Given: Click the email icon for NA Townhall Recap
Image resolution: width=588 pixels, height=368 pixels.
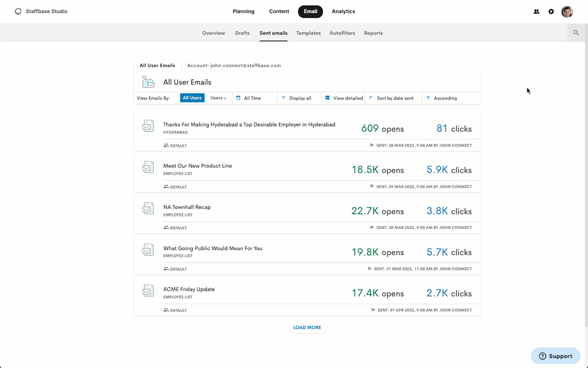Looking at the screenshot, I should [148, 208].
